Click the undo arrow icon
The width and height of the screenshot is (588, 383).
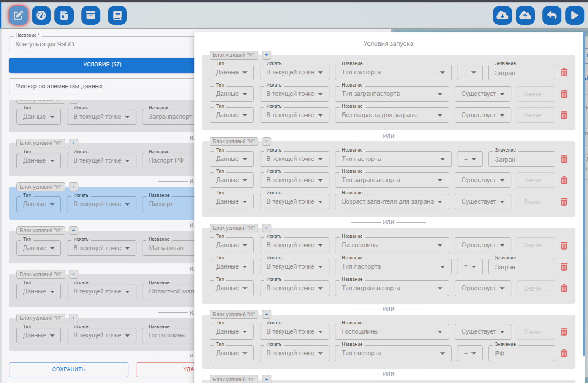[x=552, y=16]
